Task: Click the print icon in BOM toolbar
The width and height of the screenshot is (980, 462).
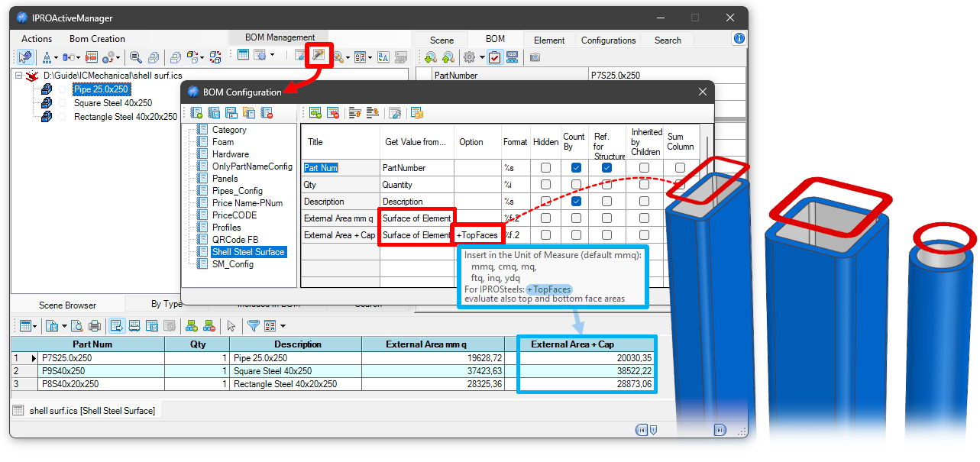Action: coord(95,326)
